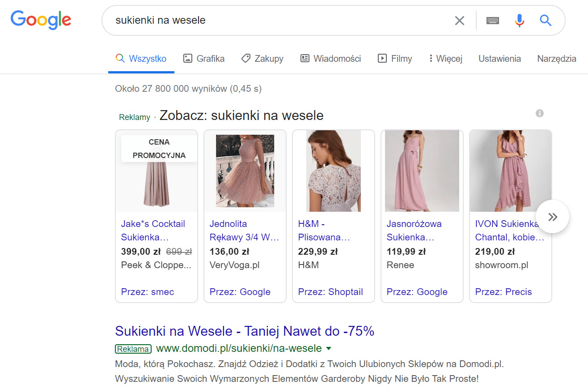This screenshot has width=588, height=389.
Task: Click VeryVoga.pl seller name
Action: (x=235, y=265)
